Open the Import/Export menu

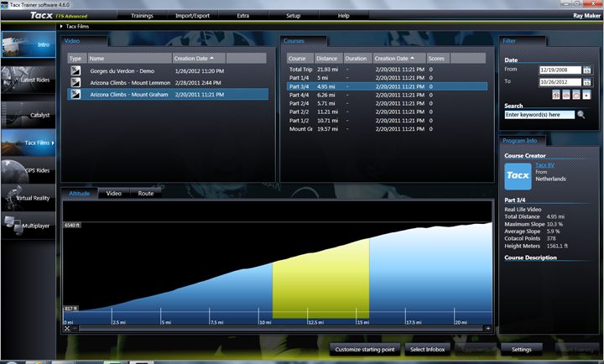click(x=192, y=16)
